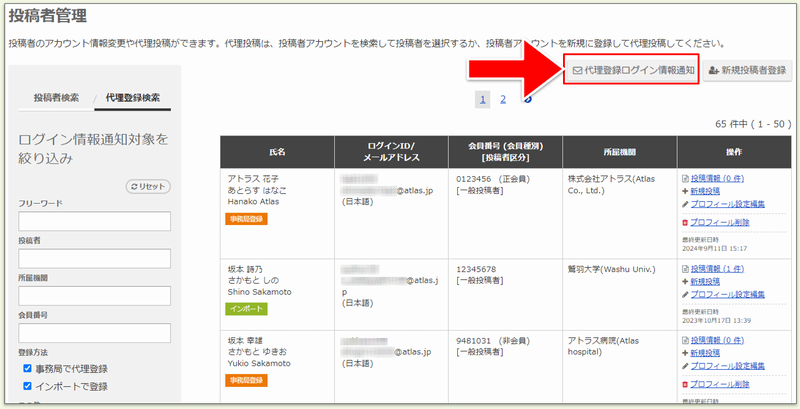
Task: Click red delete icon for 坂本 幸雄
Action: coord(685,385)
